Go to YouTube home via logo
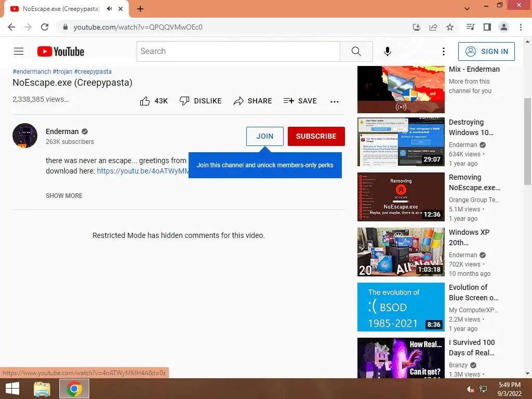 pyautogui.click(x=61, y=51)
